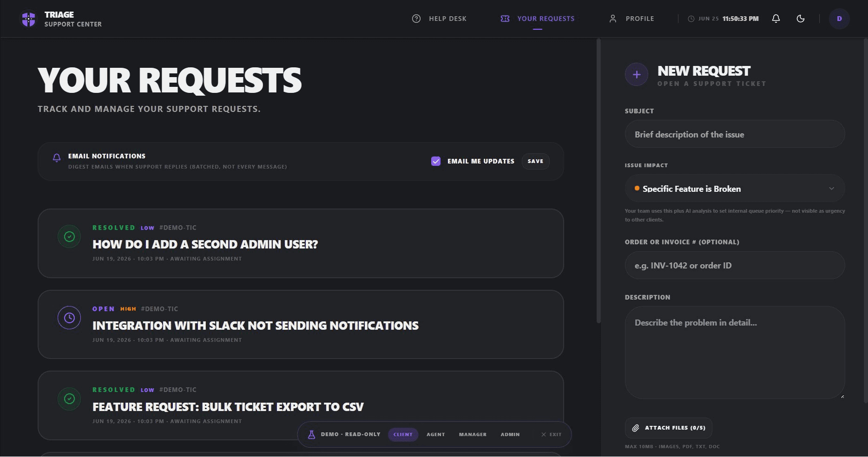868x457 pixels.
Task: Focus the Subject input field
Action: tap(735, 134)
